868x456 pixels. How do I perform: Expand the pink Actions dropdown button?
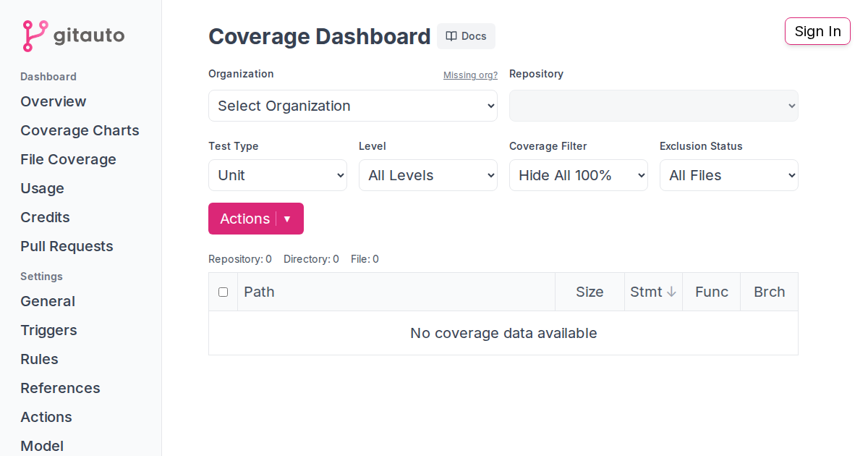pyautogui.click(x=256, y=219)
